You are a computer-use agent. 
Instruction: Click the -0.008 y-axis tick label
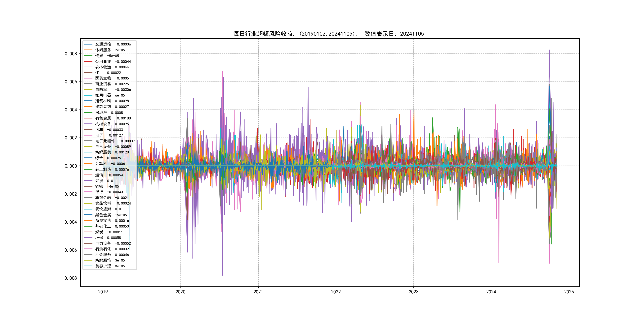pyautogui.click(x=70, y=278)
